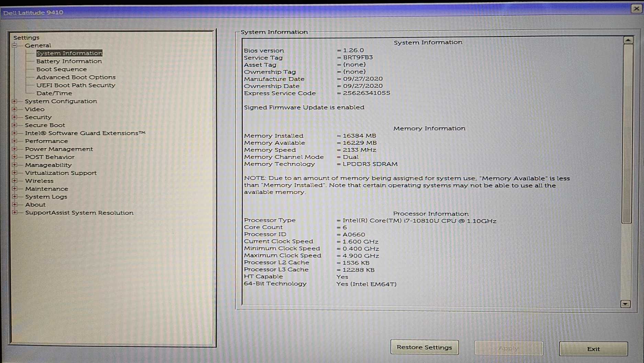Expand the Manageability node
Viewport: 644px width, 363px height.
[x=15, y=164]
